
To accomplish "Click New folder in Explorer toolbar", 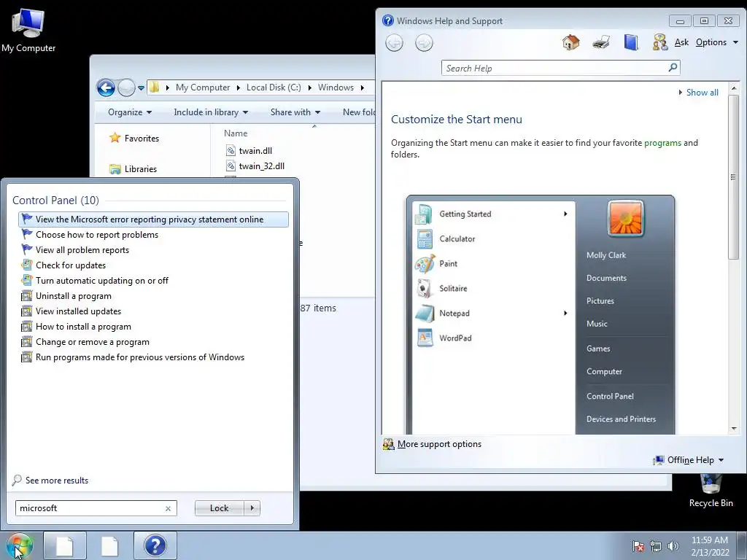I will pyautogui.click(x=359, y=112).
